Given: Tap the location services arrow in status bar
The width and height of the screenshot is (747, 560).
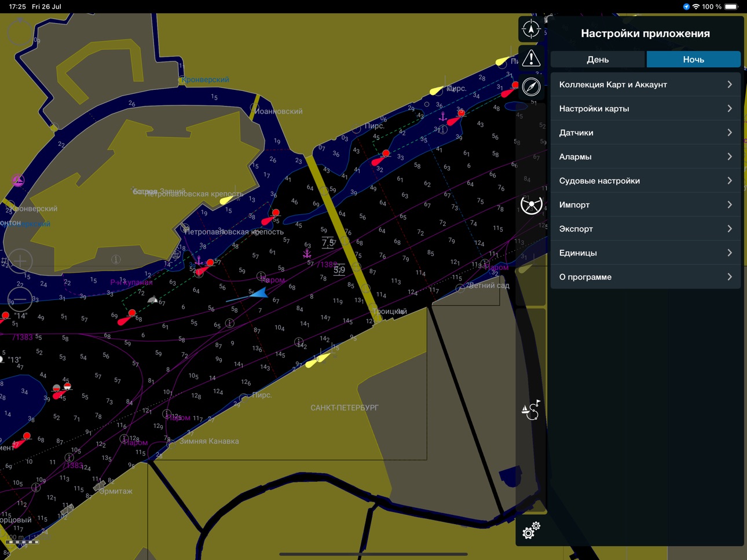Looking at the screenshot, I should click(686, 6).
